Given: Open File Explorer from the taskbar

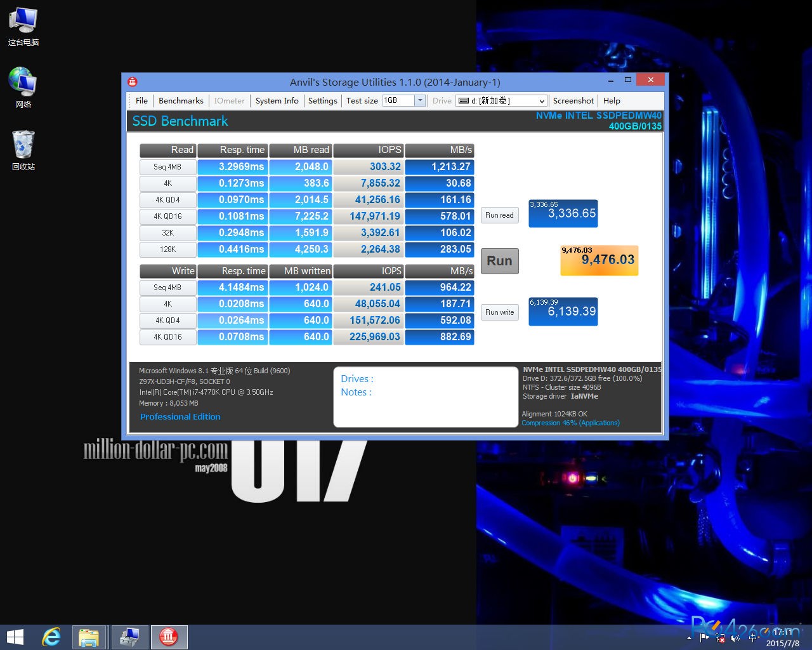Looking at the screenshot, I should pyautogui.click(x=89, y=637).
